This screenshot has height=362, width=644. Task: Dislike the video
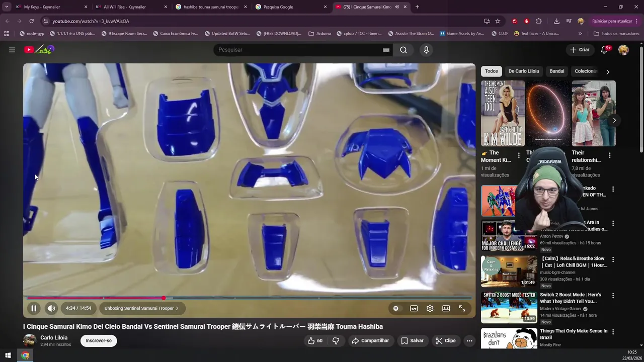click(336, 340)
